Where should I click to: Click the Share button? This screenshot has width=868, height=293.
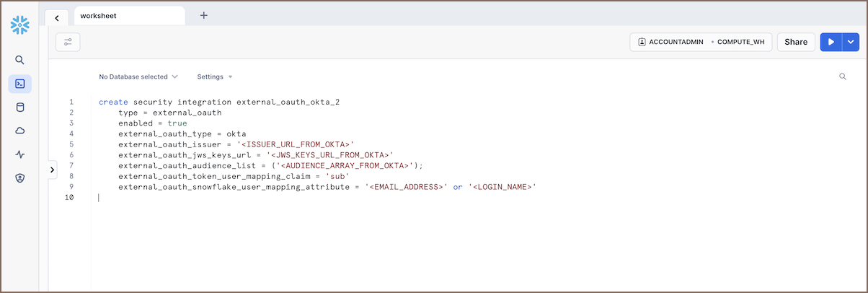(x=796, y=42)
